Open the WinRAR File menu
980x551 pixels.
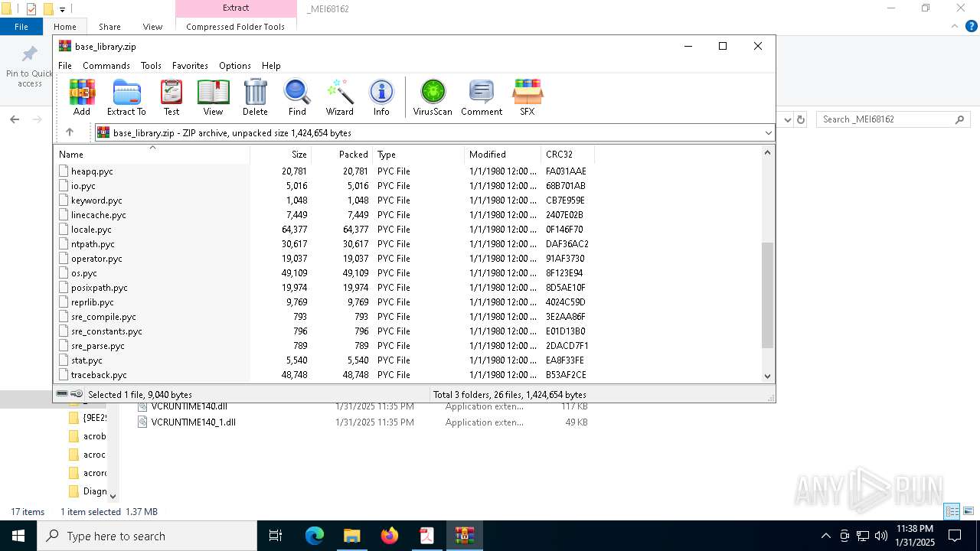pos(65,66)
